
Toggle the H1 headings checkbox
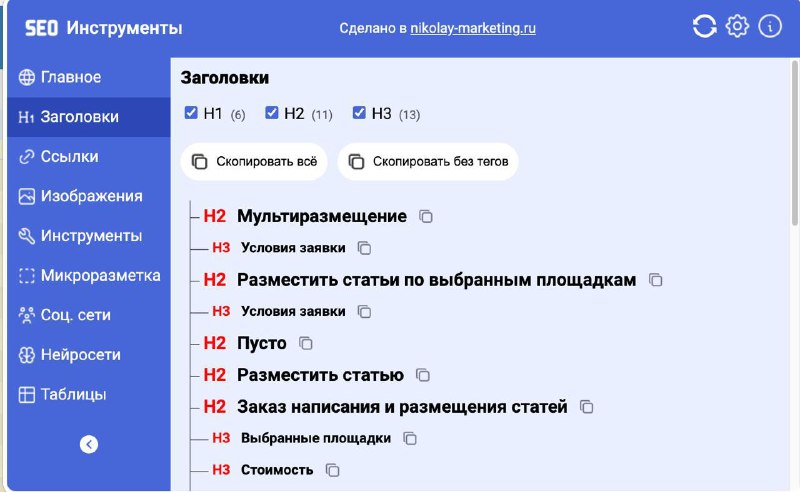click(x=191, y=112)
